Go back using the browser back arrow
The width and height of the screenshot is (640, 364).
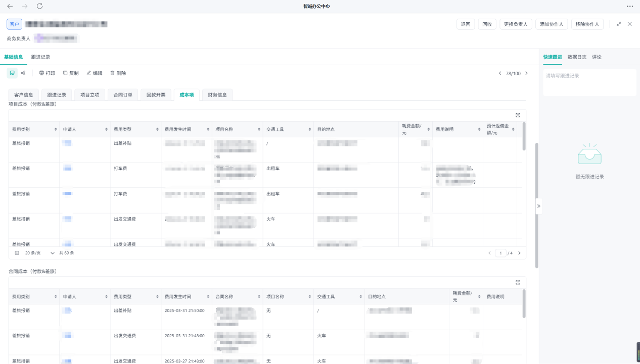(10, 6)
